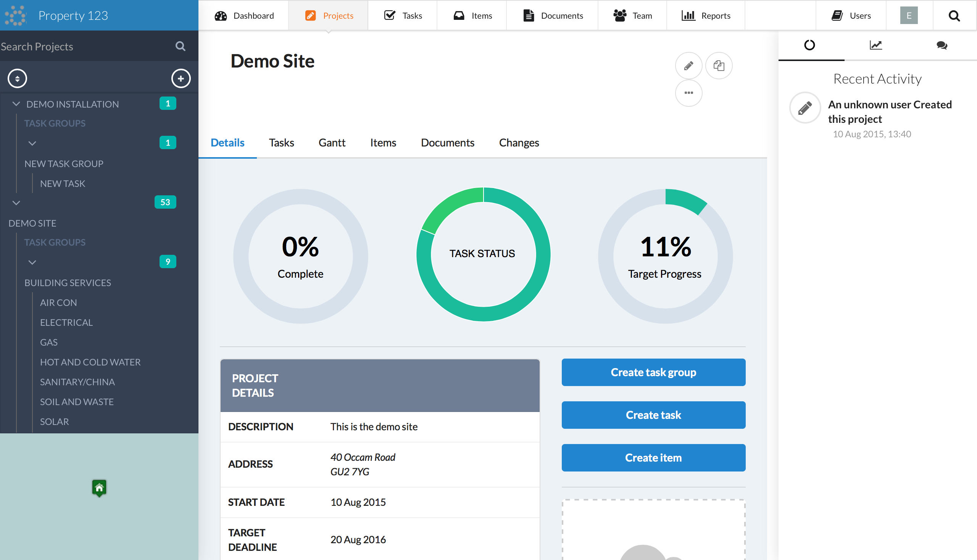977x560 pixels.
Task: Switch to the Gantt tab
Action: 332,143
